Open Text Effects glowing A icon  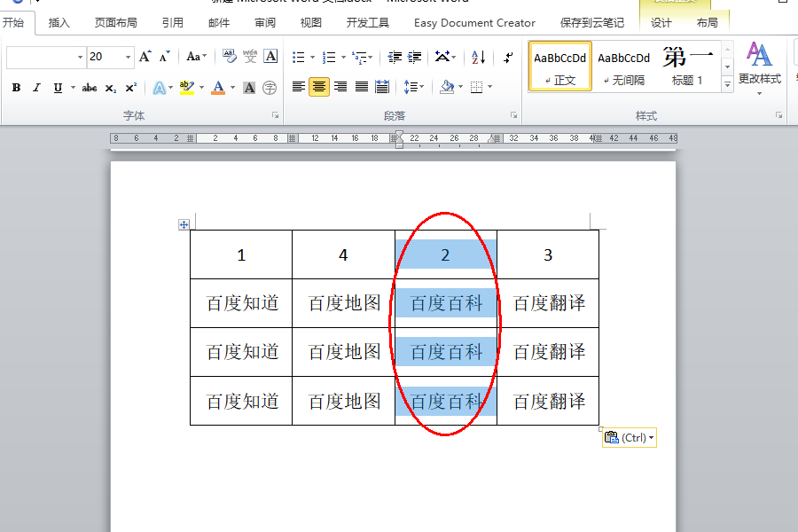click(160, 88)
